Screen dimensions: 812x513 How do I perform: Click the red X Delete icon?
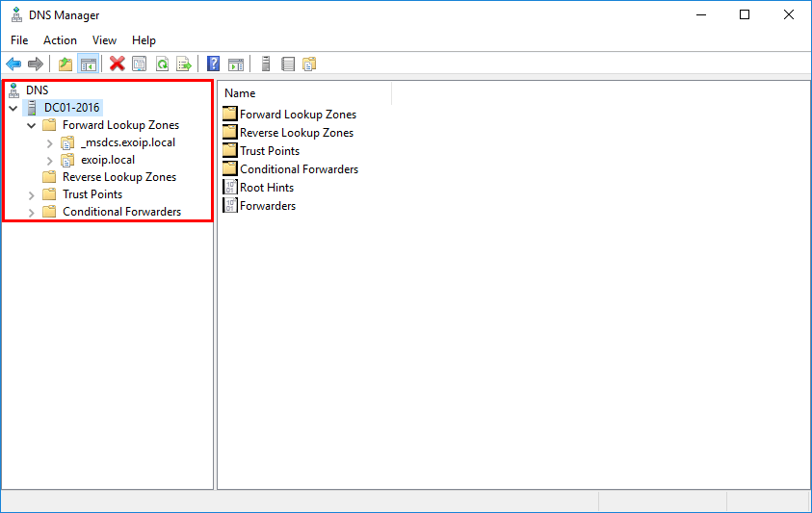(x=118, y=64)
